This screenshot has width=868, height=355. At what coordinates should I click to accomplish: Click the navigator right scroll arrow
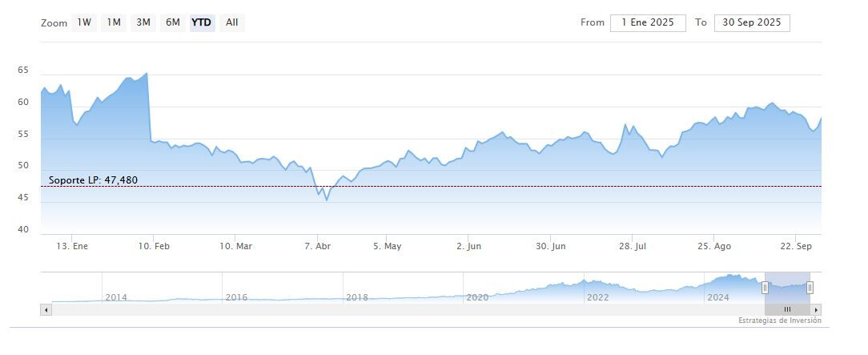pyautogui.click(x=816, y=309)
